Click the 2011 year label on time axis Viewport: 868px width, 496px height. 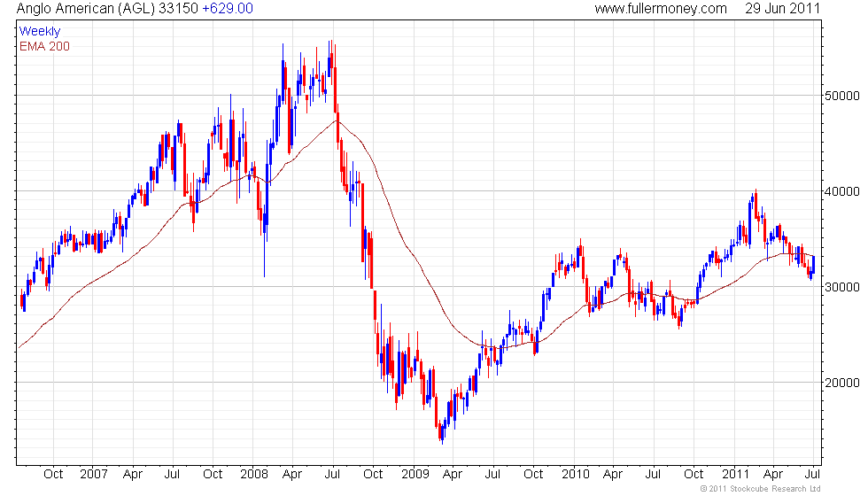click(736, 475)
